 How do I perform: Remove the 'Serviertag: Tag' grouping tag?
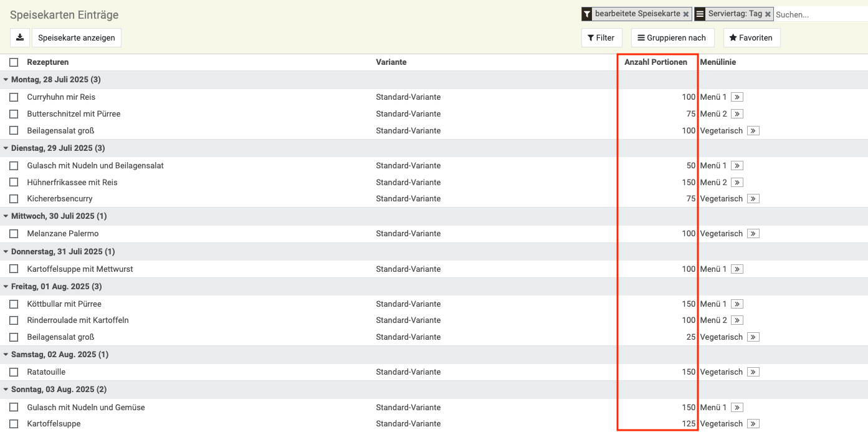coord(768,14)
